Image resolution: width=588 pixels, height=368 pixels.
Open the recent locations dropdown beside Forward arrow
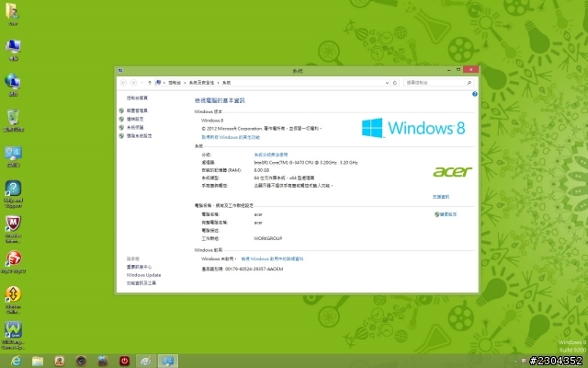[141, 83]
